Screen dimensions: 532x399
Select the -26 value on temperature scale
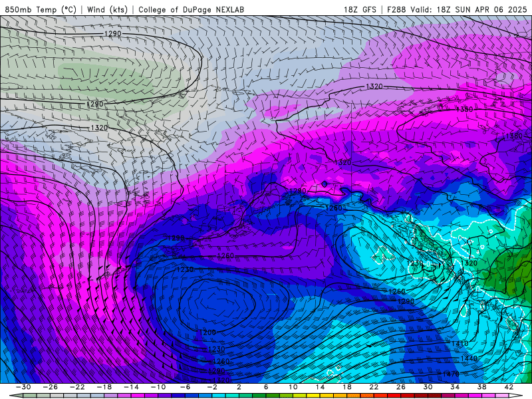coord(51,387)
